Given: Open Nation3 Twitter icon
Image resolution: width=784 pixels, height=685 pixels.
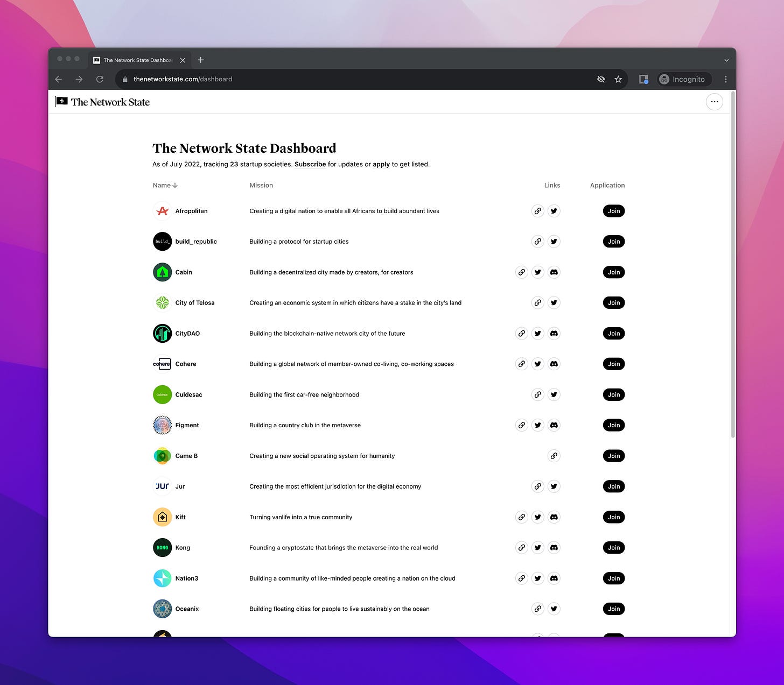Looking at the screenshot, I should (537, 578).
